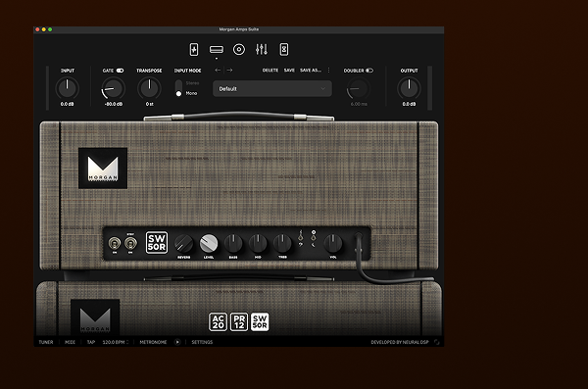Open the stompbox pedals section
Screen dimensions: 588x389
[194, 50]
